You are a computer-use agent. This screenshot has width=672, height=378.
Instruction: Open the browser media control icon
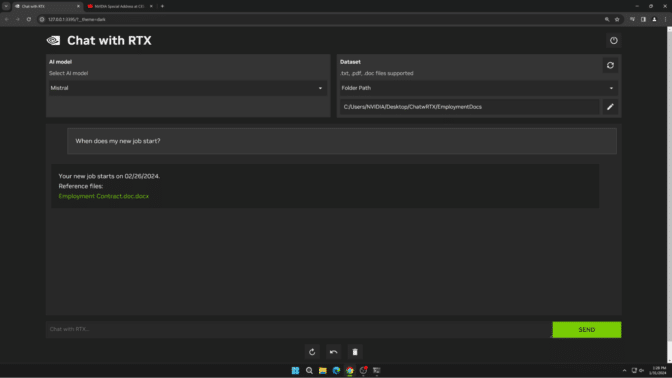tap(632, 19)
